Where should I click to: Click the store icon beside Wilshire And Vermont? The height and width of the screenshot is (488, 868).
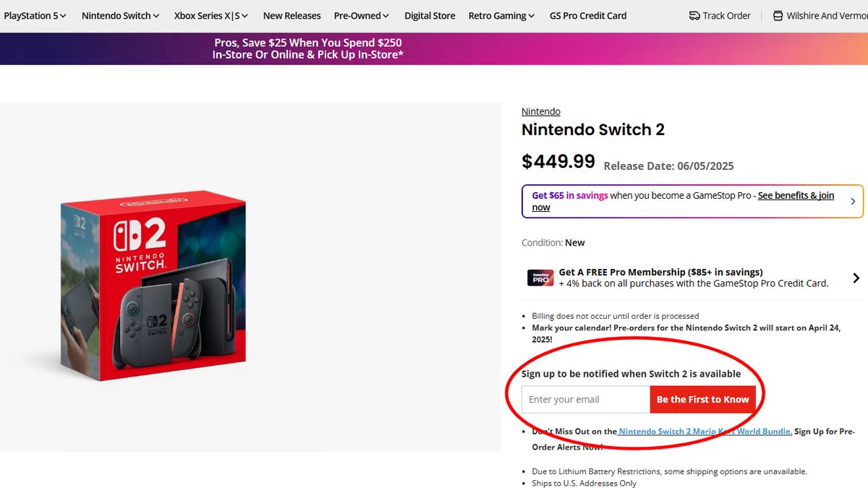pyautogui.click(x=777, y=15)
